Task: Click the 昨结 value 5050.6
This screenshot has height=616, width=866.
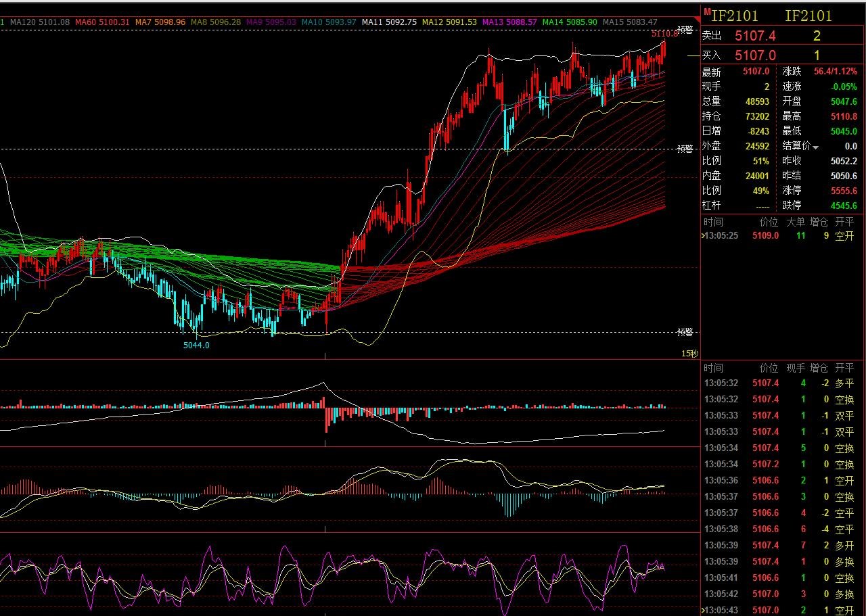Action: (x=844, y=176)
